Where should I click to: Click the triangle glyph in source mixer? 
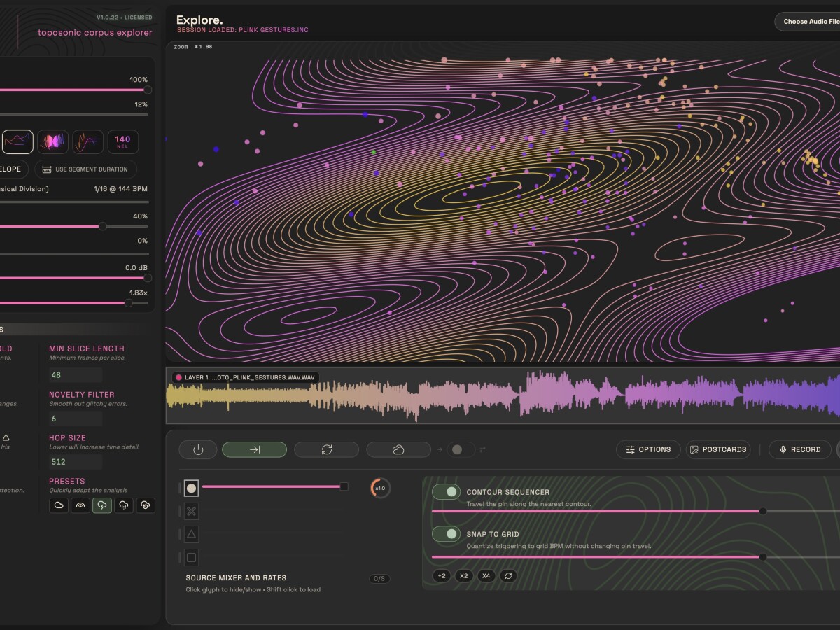point(191,534)
